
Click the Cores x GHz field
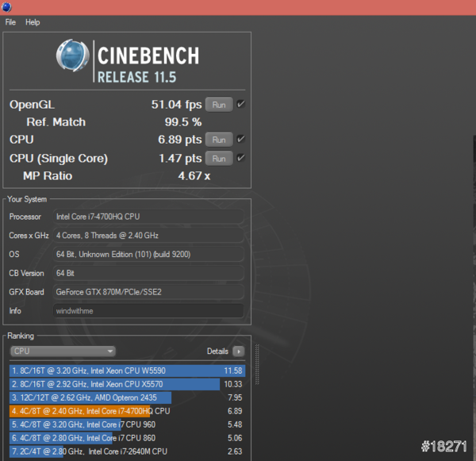click(148, 236)
